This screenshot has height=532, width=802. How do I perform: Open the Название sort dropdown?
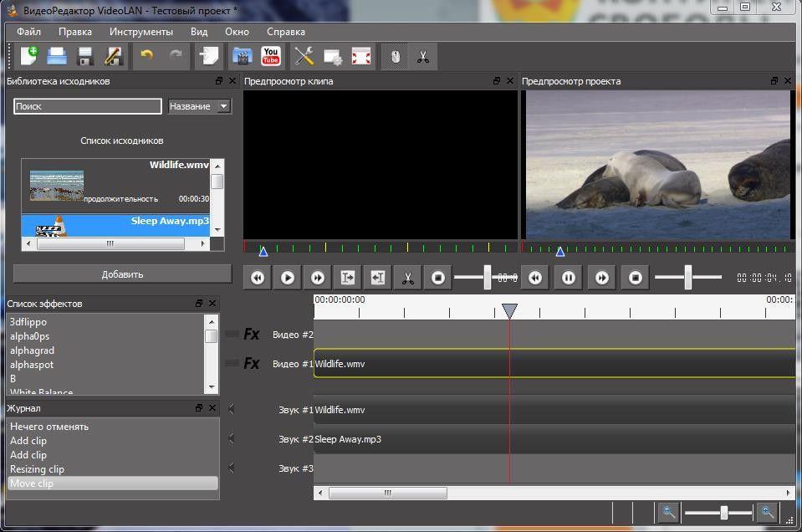(x=200, y=106)
